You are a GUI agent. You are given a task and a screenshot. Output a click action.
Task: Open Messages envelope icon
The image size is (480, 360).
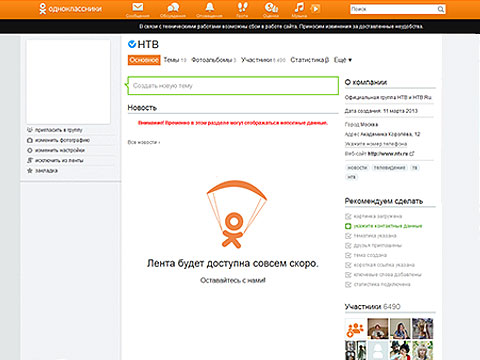[x=137, y=7]
